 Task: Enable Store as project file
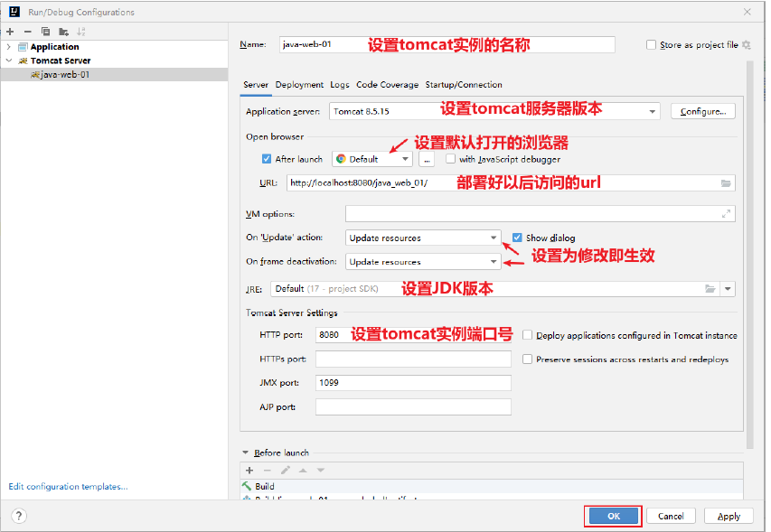pos(651,44)
